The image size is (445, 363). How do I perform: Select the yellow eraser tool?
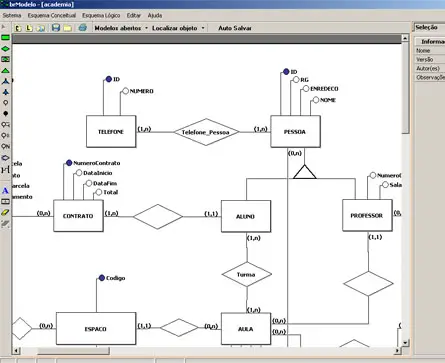[5, 212]
